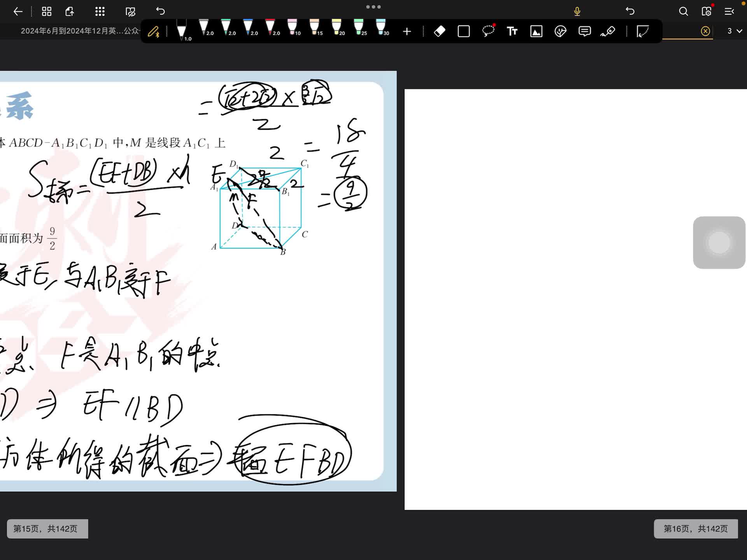Open the page thumbnails grid view

[x=47, y=11]
